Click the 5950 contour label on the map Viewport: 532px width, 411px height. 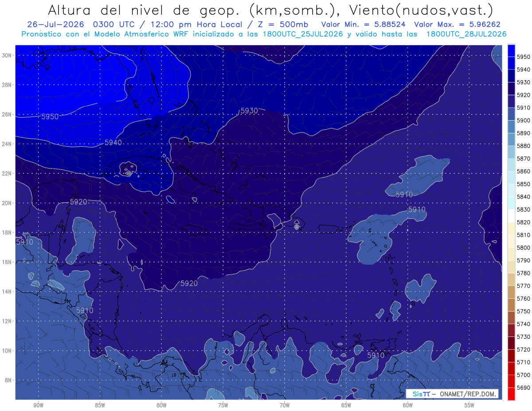pyautogui.click(x=50, y=117)
